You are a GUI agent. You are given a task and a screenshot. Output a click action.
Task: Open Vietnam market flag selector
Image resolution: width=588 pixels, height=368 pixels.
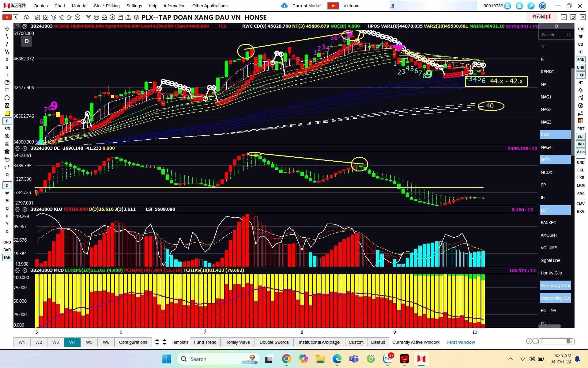click(x=333, y=6)
